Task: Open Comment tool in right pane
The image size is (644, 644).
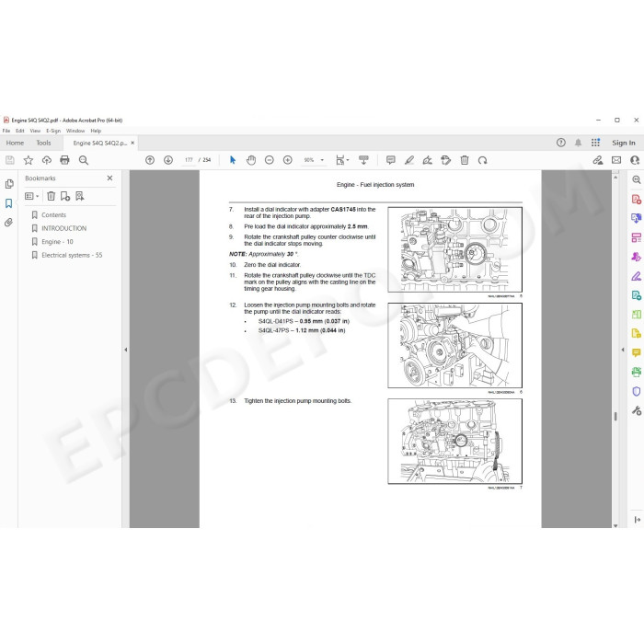Action: click(637, 352)
